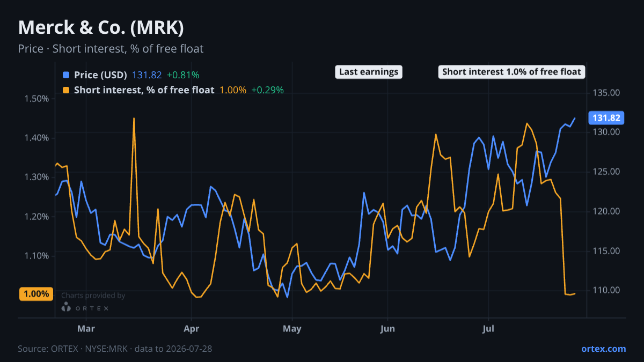Image resolution: width=644 pixels, height=362 pixels.
Task: Click the 'Short interest, % of free float' legend label
Action: click(144, 90)
